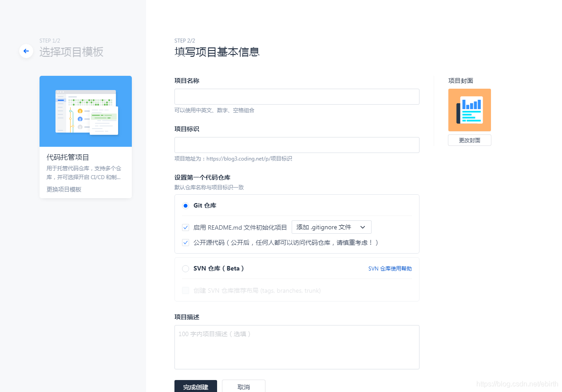The height and width of the screenshot is (392, 562).
Task: Click the 更改封面 button
Action: 469,140
